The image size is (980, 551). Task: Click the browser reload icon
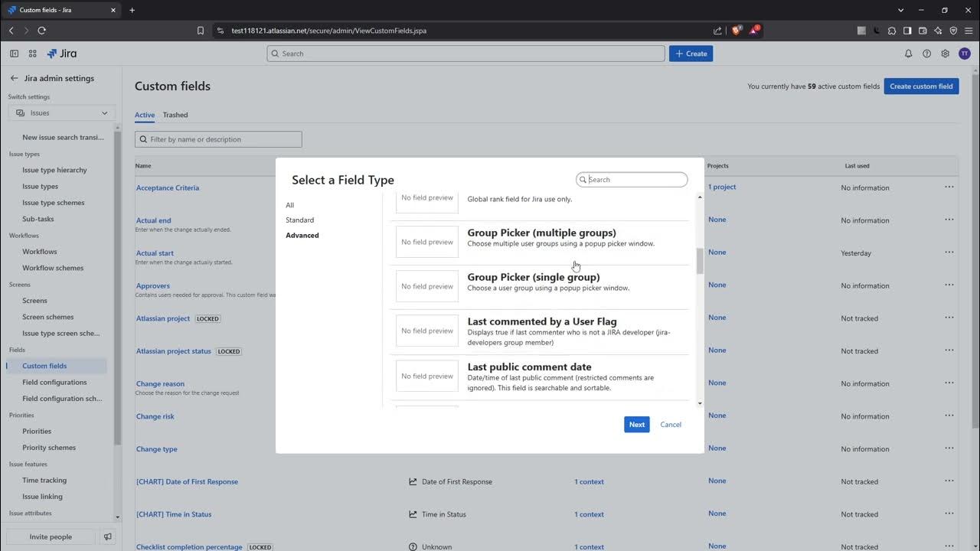[41, 31]
